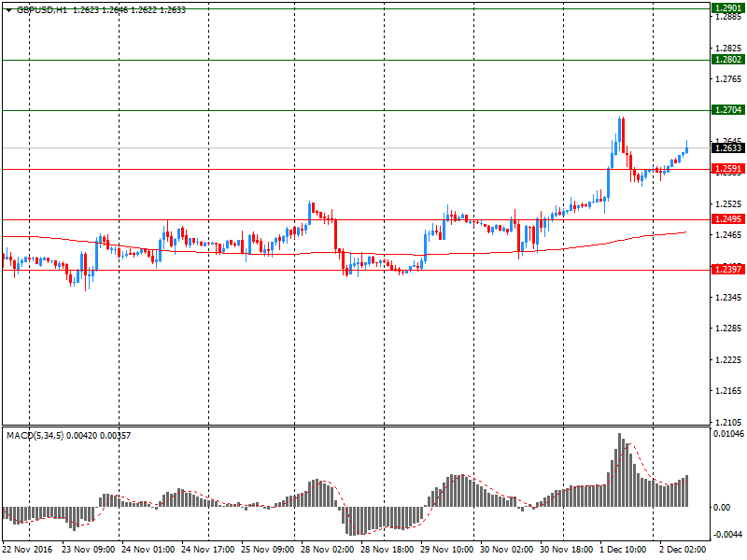Click the current price label 1.2633

click(x=728, y=148)
